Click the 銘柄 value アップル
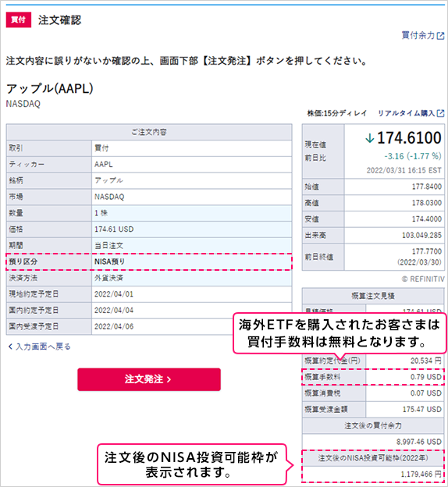Screen dimensions: 448x487 click(108, 180)
